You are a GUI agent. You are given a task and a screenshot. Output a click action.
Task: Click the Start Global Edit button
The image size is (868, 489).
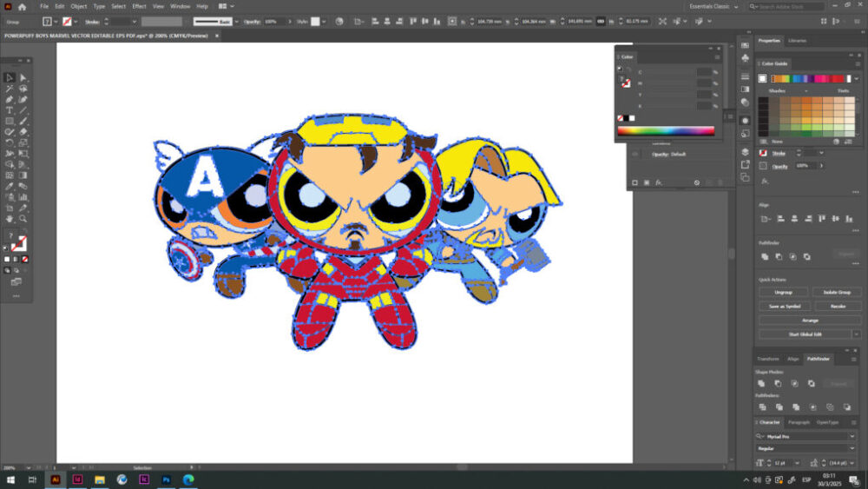(x=805, y=334)
